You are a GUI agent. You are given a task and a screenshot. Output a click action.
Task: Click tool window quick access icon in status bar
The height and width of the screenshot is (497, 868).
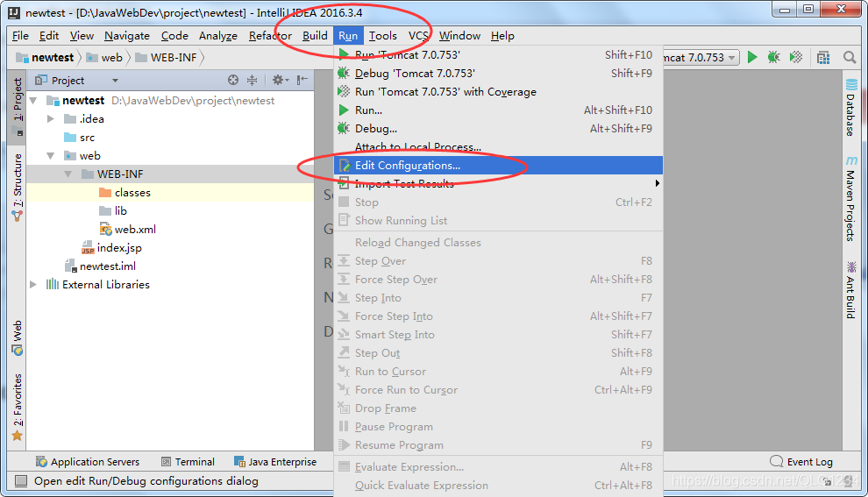pyautogui.click(x=21, y=481)
